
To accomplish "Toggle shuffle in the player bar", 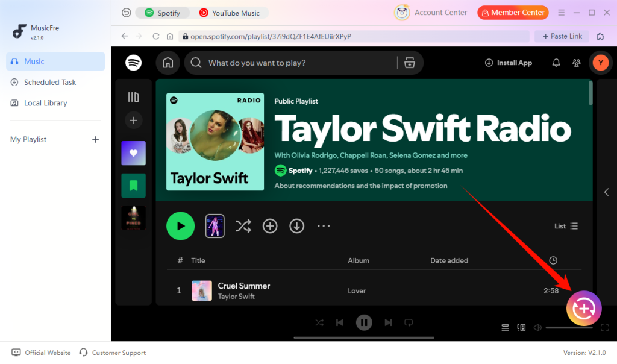I will [319, 322].
